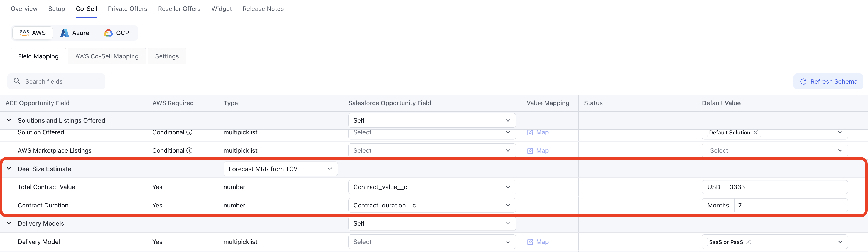Open Self dropdown for Delivery Models
Viewport: 868px width, 252px height.
[432, 223]
